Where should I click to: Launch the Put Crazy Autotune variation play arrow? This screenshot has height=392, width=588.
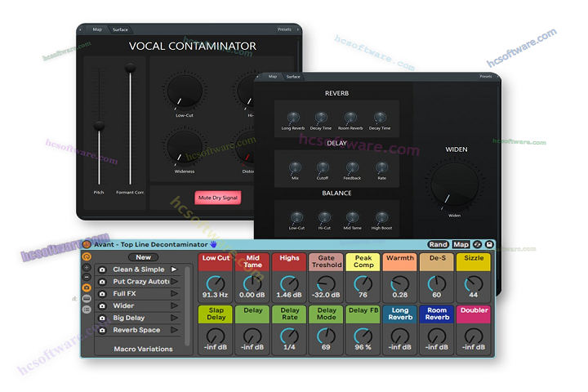pyautogui.click(x=174, y=281)
